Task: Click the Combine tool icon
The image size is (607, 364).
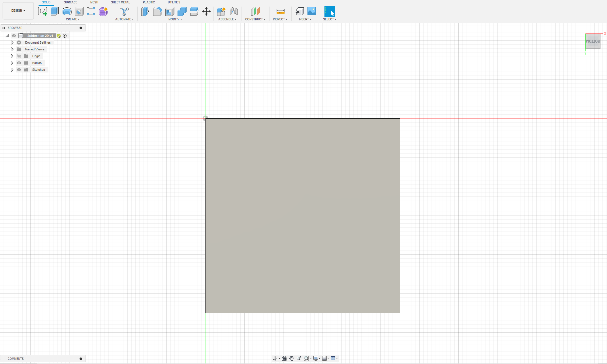Action: (x=182, y=11)
